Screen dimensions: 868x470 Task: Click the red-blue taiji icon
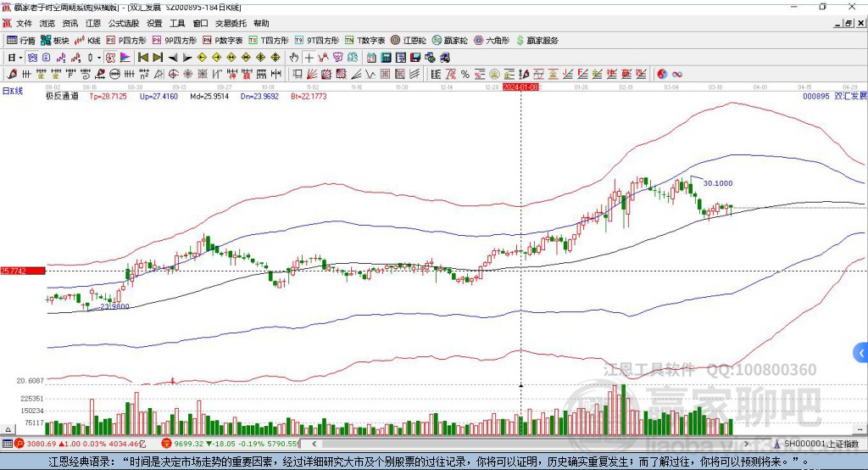coord(662,74)
